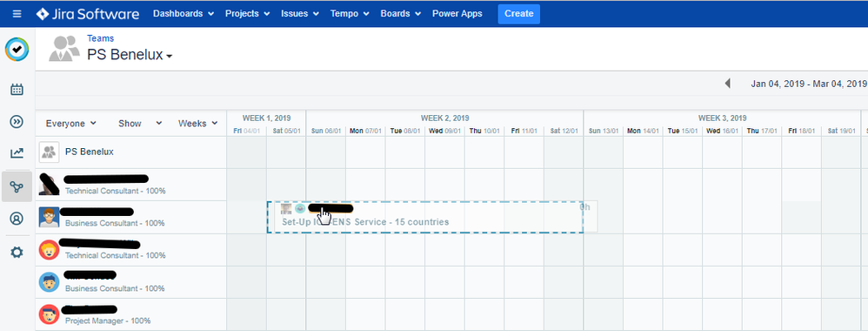This screenshot has width=868, height=331.
Task: Open the Dashboards menu
Action: click(x=184, y=14)
